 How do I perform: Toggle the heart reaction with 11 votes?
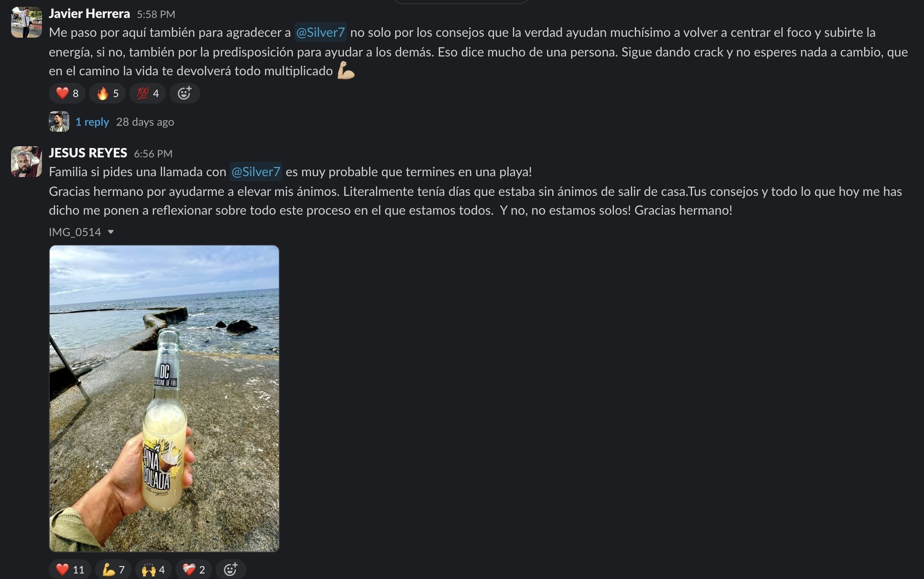pos(70,569)
